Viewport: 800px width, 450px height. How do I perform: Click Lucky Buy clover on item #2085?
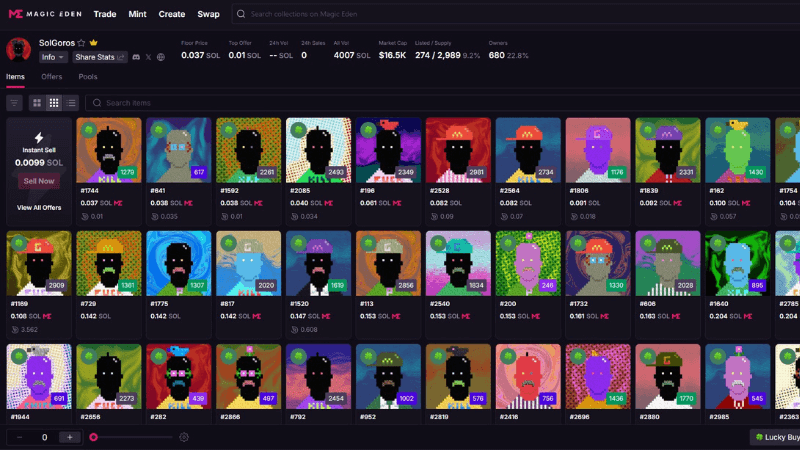[x=298, y=130]
